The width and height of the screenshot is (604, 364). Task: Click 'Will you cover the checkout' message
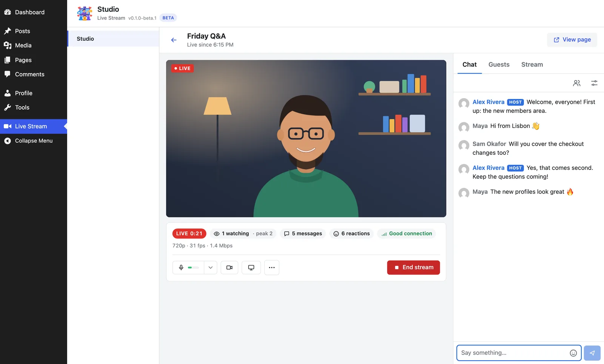[x=528, y=148]
